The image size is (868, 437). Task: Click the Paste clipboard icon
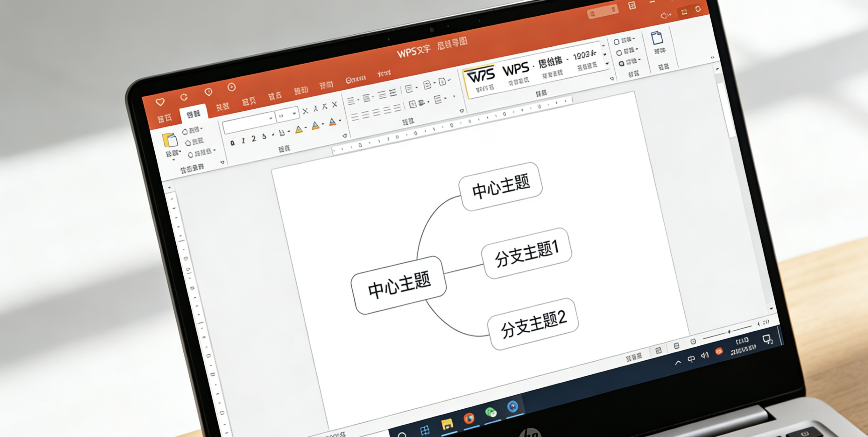coord(170,140)
